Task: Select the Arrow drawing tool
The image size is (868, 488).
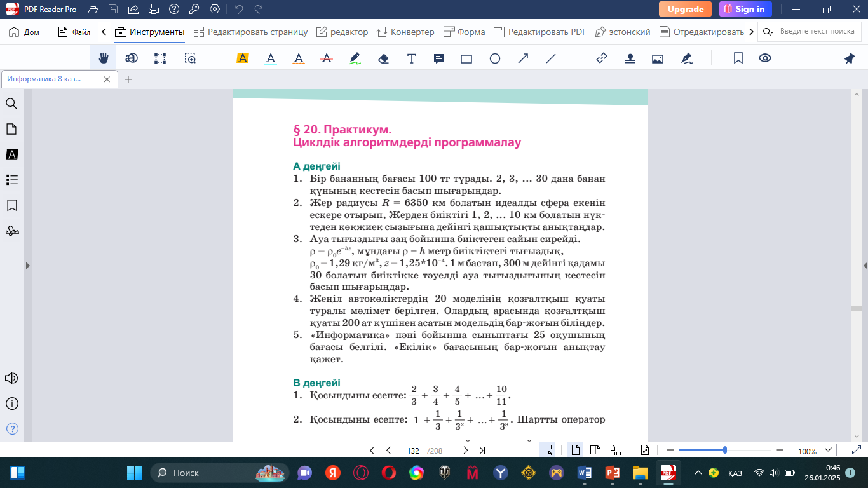Action: [x=523, y=58]
